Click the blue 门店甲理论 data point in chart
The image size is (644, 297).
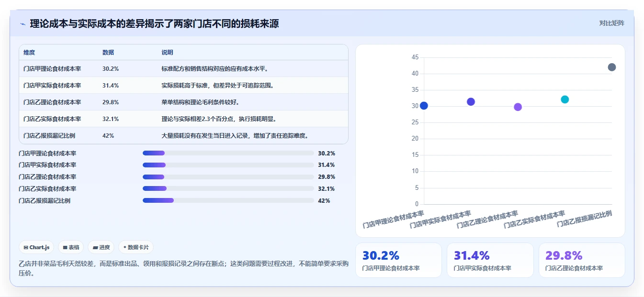(x=424, y=106)
